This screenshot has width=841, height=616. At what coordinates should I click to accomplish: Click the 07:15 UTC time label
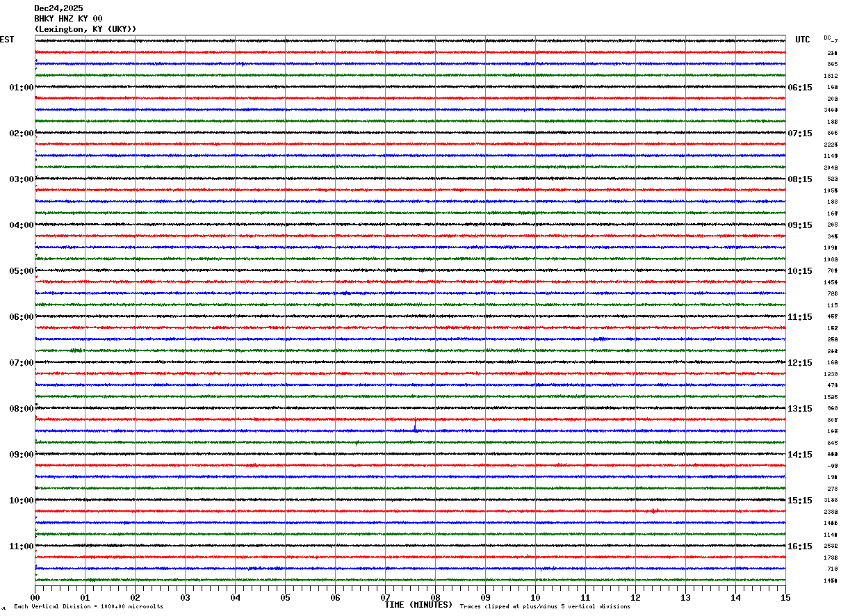[x=800, y=133]
